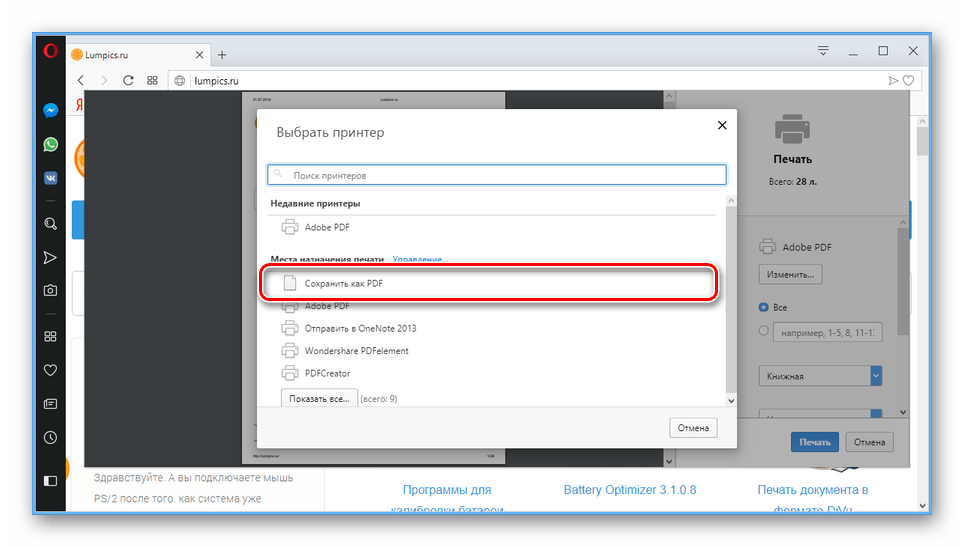964x547 pixels.
Task: Choose Сохранить как PDF destination
Action: tap(489, 283)
